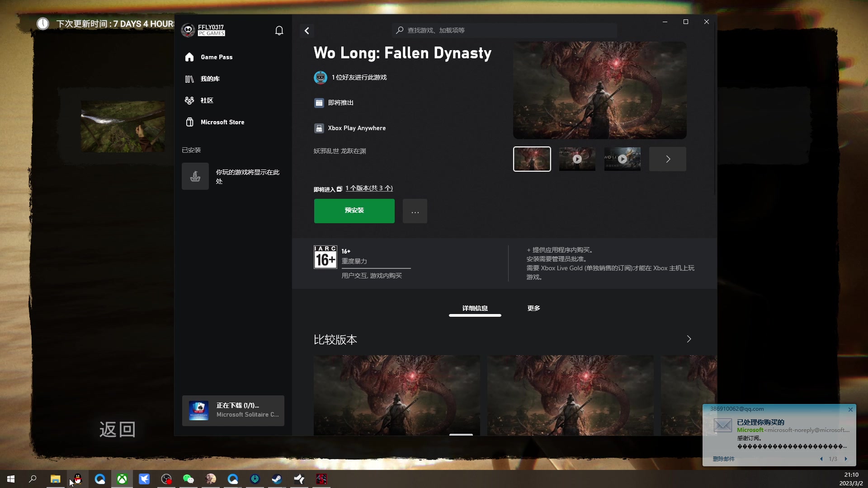Open the second edition card in 比较版本
Screen dimensions: 868x488
click(x=571, y=395)
